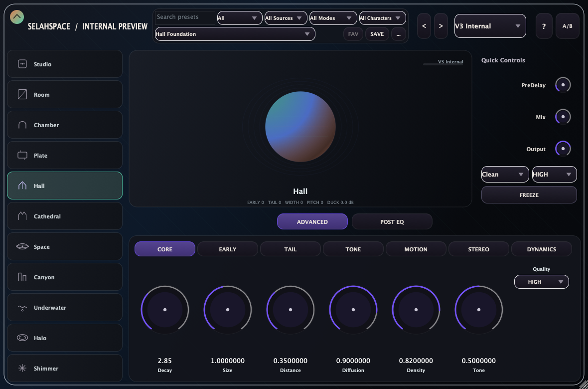The width and height of the screenshot is (588, 389).
Task: Go to previous preset with left arrow
Action: tap(424, 26)
